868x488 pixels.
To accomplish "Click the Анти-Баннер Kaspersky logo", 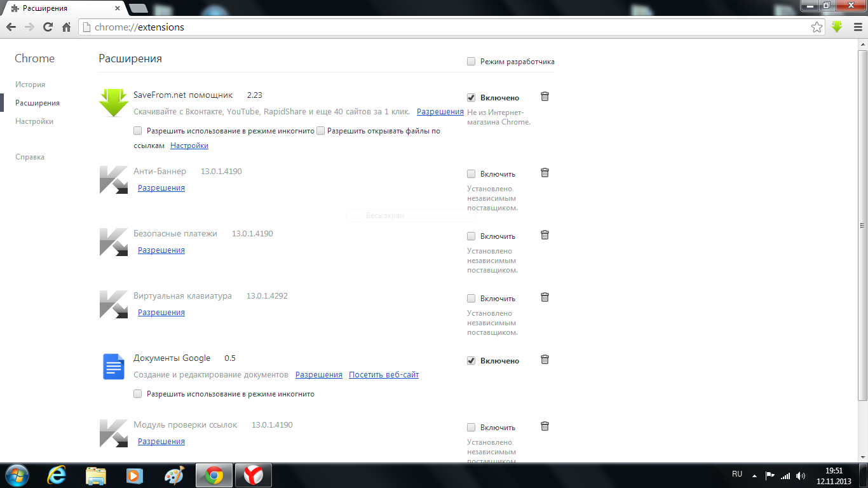I will (114, 180).
